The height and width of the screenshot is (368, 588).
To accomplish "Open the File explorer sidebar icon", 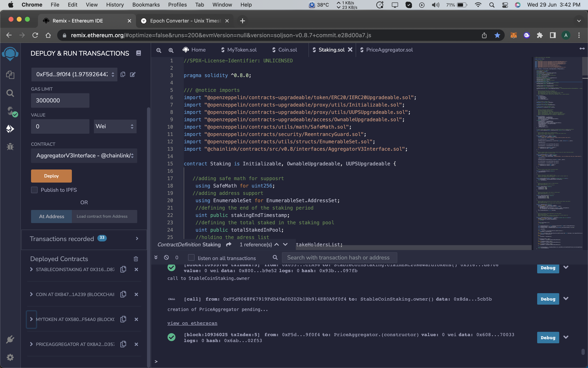I will [10, 75].
